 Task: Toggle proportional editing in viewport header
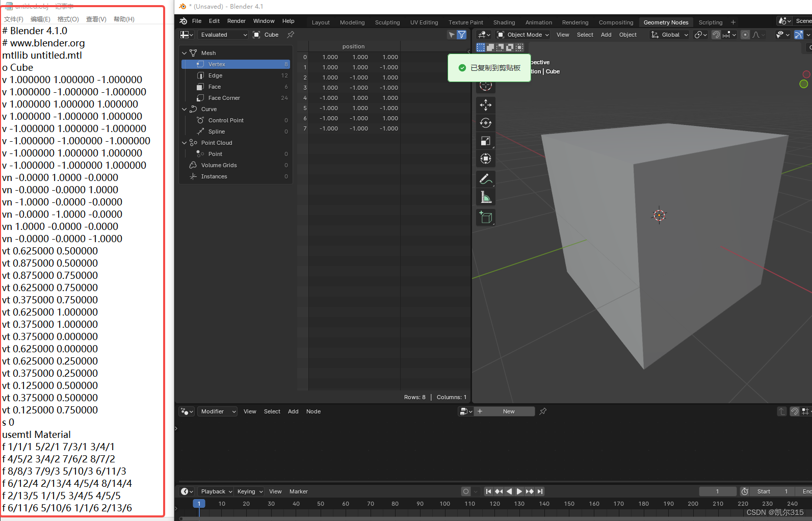pos(745,35)
